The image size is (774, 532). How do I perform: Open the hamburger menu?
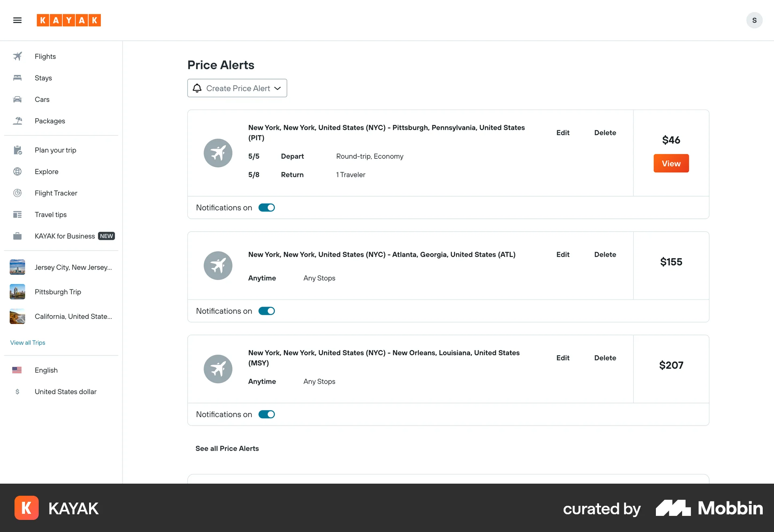click(17, 20)
